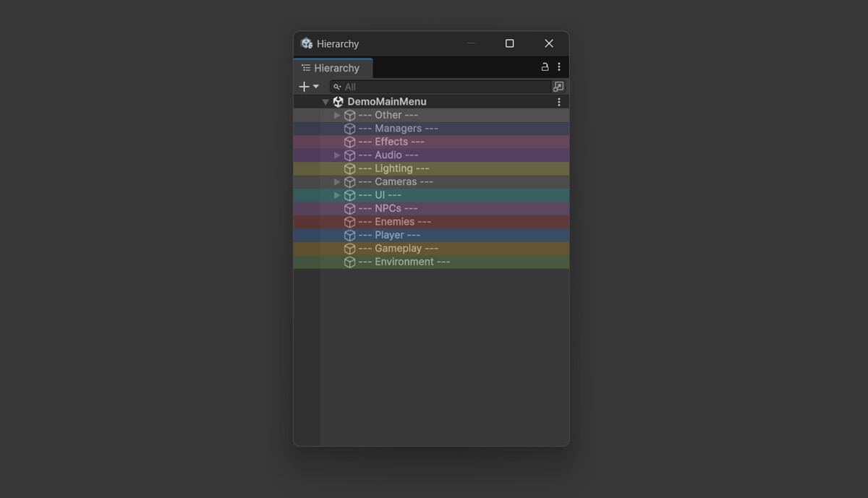Select the '--- Other ---' row text

pyautogui.click(x=388, y=115)
